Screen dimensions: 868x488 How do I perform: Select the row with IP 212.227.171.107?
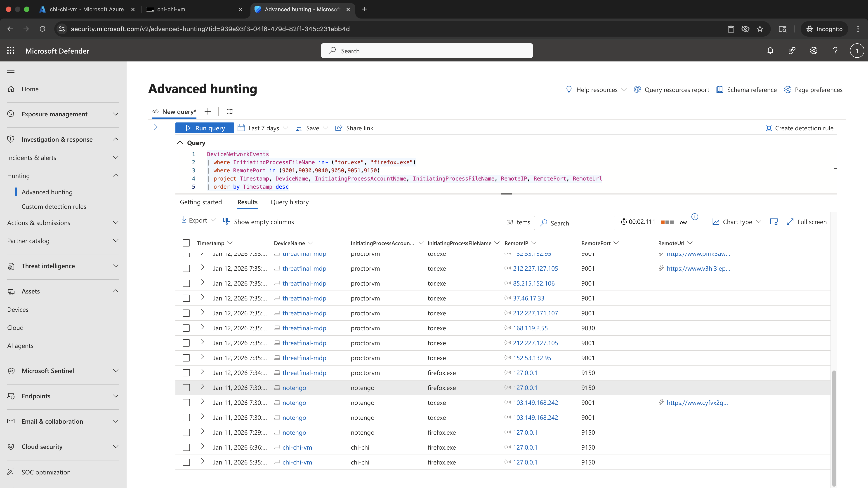coord(186,313)
